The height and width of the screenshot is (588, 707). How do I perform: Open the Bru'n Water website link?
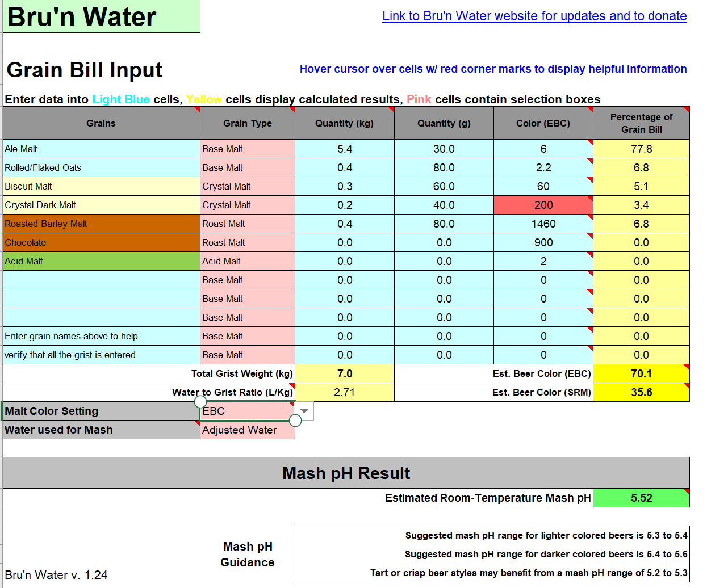[x=534, y=16]
